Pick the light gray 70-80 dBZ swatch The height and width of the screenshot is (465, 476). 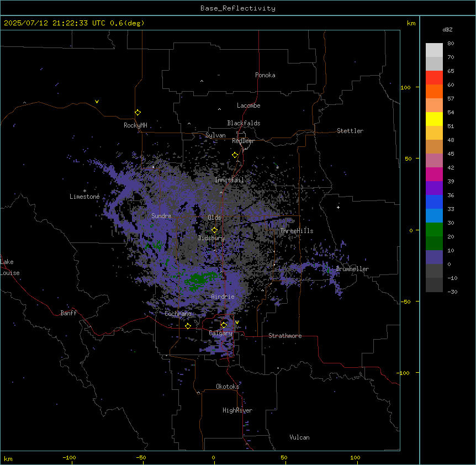[434, 50]
